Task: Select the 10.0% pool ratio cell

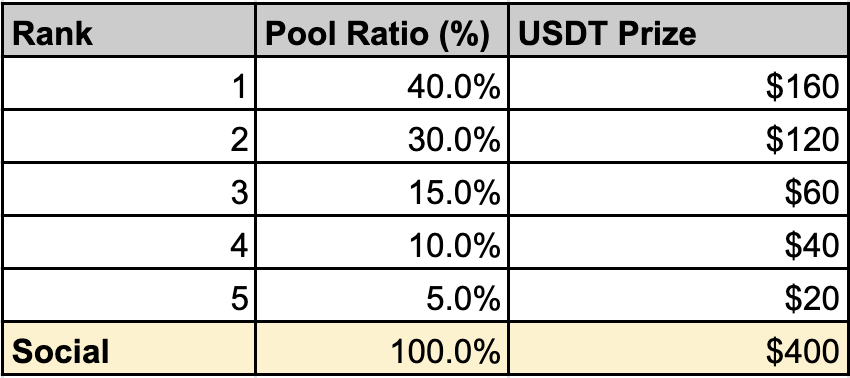Action: 382,242
